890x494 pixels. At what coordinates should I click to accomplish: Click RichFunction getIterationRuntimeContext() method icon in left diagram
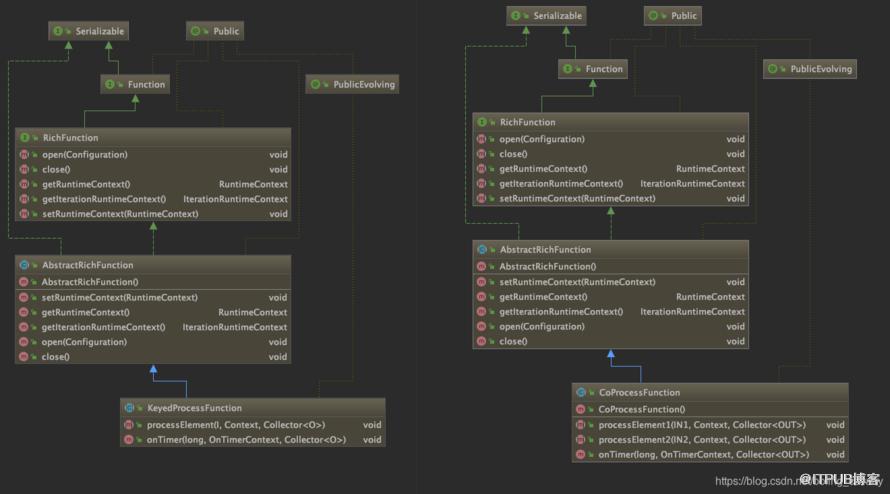coord(24,199)
